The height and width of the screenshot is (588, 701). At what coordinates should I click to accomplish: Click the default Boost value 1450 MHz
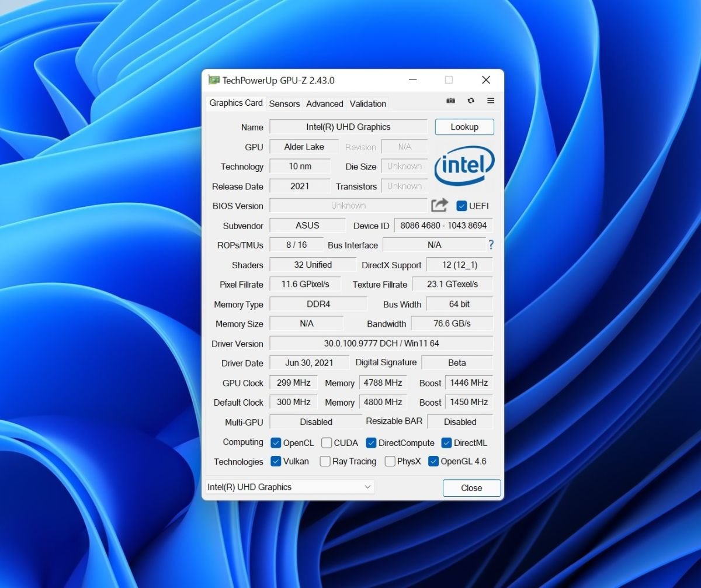tap(469, 402)
